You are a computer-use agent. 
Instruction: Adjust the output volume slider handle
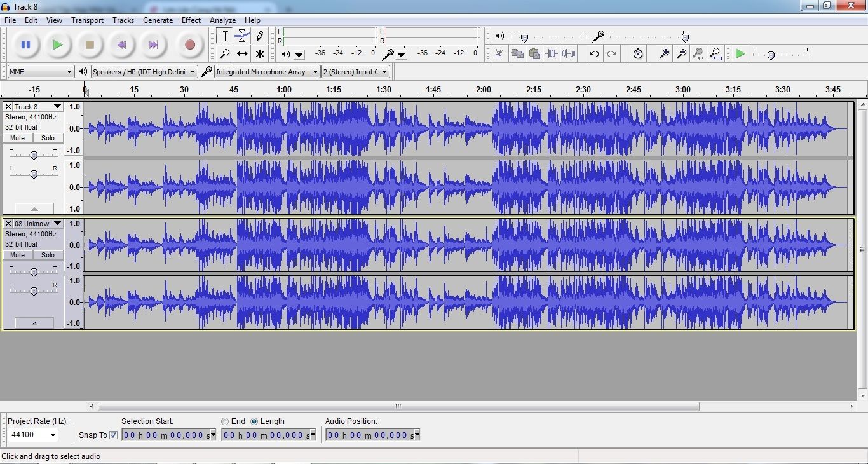pos(524,37)
